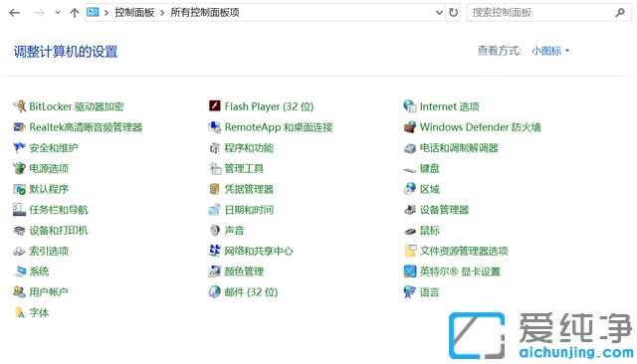
Task: Expand the recent locations dropdown arrow
Action: [x=58, y=13]
